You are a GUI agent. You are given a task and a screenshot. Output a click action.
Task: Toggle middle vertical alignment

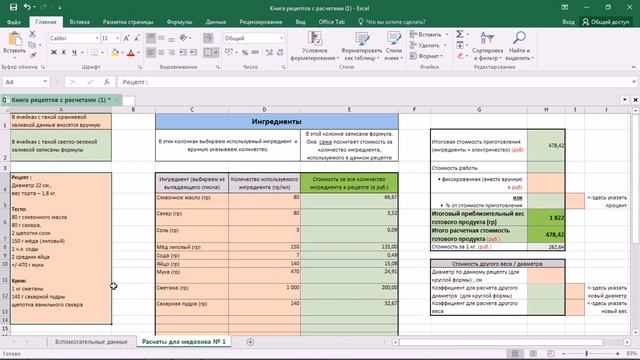coord(162,38)
